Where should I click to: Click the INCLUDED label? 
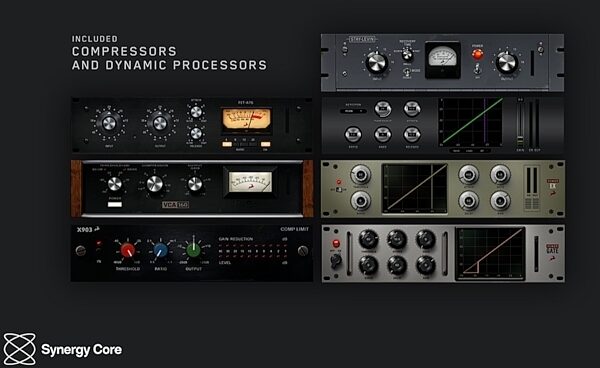(x=95, y=39)
